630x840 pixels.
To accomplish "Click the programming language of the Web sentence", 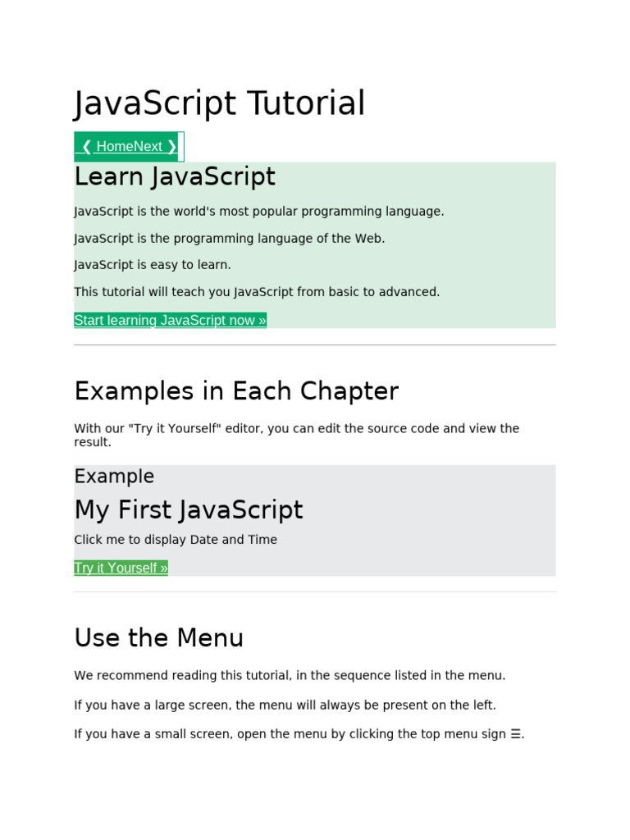I will [229, 239].
